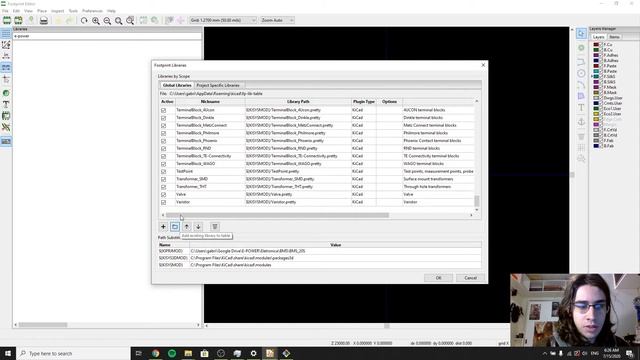640x360 pixels.
Task: Select the add pad tool in the right toolbar
Action: [x=581, y=48]
